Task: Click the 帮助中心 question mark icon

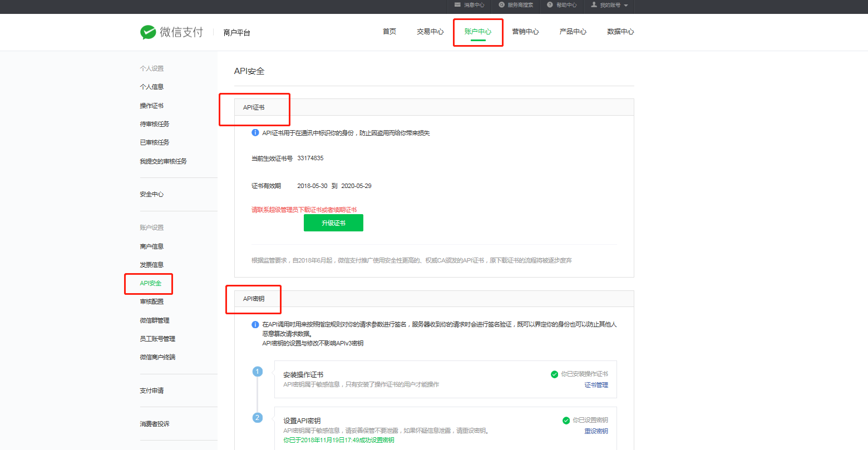Action: click(550, 5)
